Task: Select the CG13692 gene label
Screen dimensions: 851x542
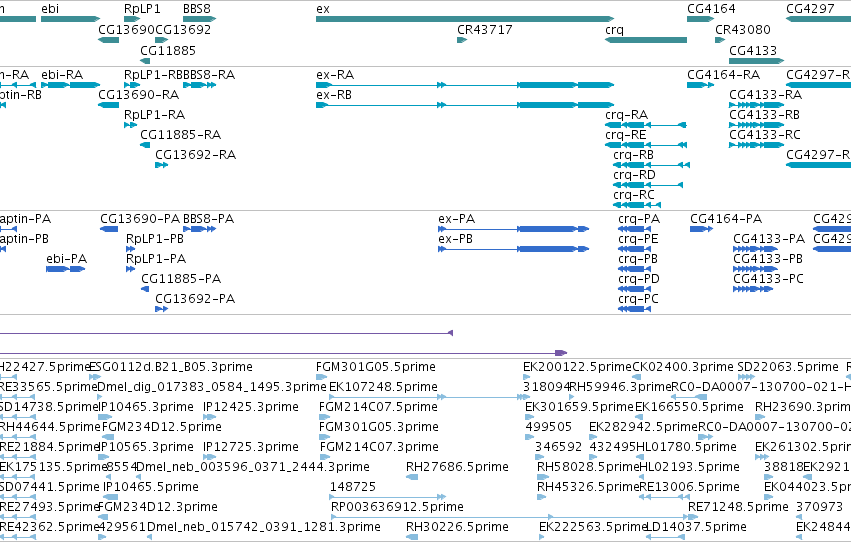Action: click(x=183, y=30)
